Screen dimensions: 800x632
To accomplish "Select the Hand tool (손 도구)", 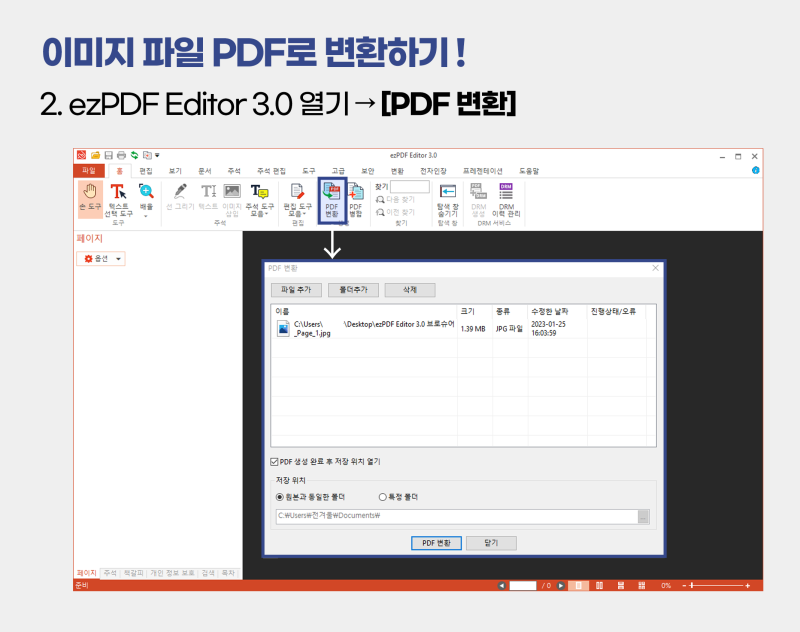I will pos(89,197).
